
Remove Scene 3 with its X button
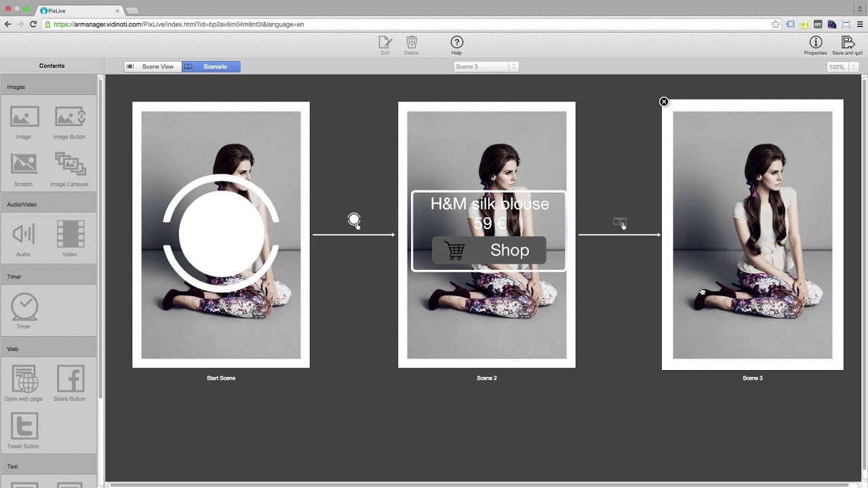[664, 102]
